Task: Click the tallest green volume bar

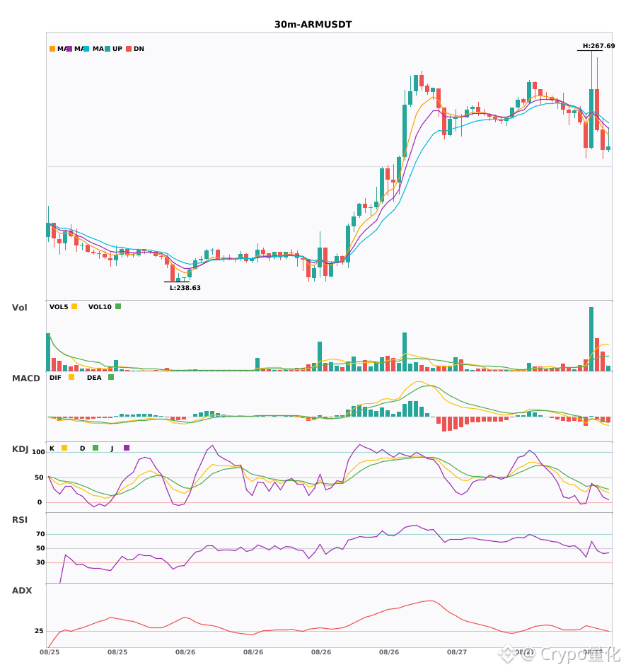Action: [591, 339]
